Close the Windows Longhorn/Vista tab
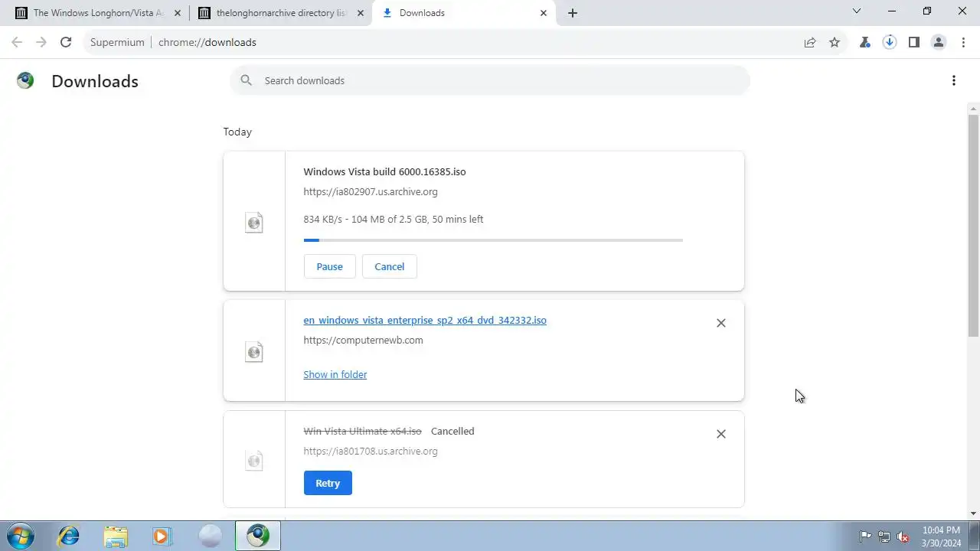The image size is (980, 551). [178, 13]
